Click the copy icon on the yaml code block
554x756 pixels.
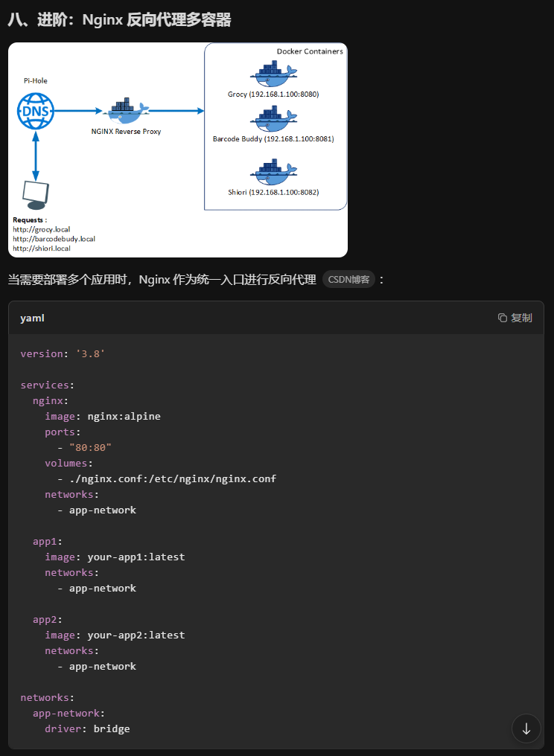click(503, 318)
